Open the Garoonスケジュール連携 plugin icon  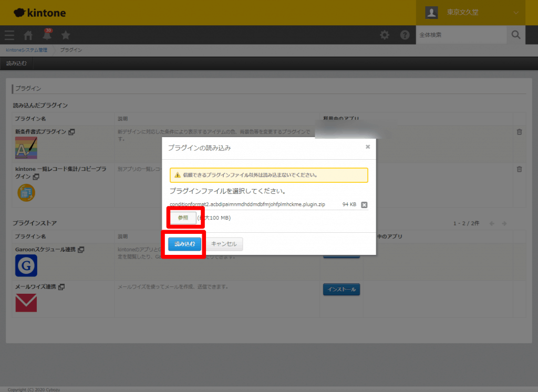[26, 265]
